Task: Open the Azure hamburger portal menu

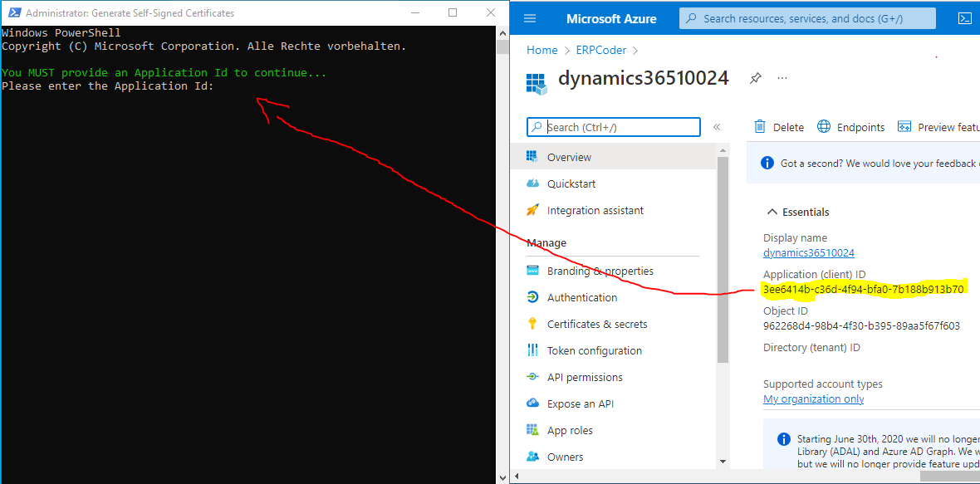Action: pos(531,18)
